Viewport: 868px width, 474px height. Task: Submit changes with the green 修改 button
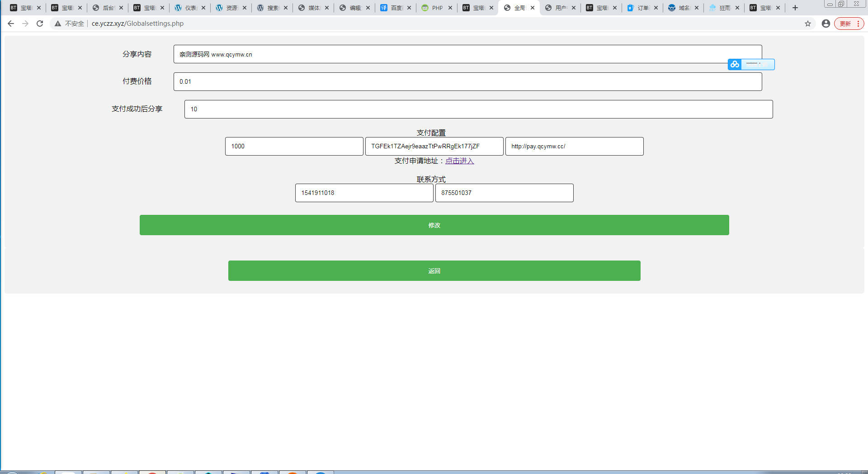point(434,225)
